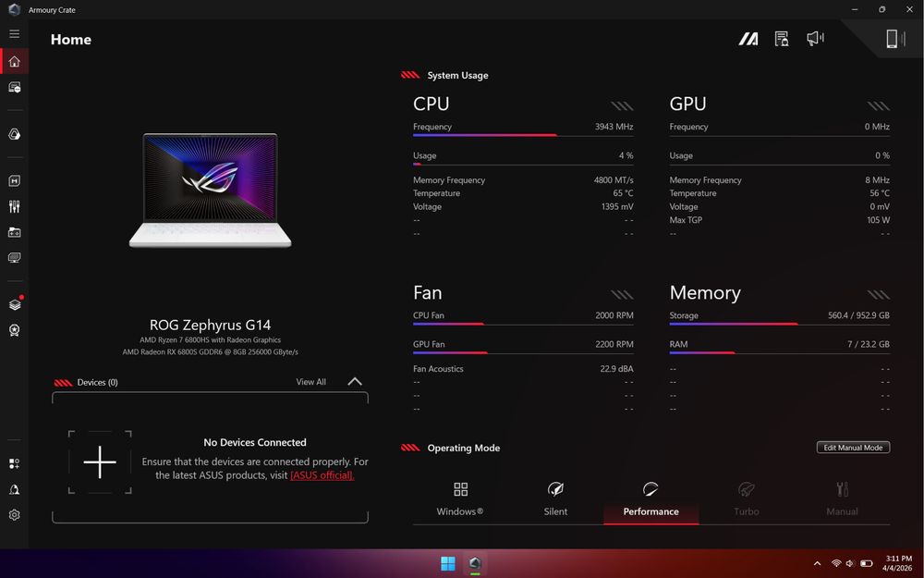This screenshot has width=924, height=578.
Task: Click the mobile phone link icon top right
Action: point(894,39)
